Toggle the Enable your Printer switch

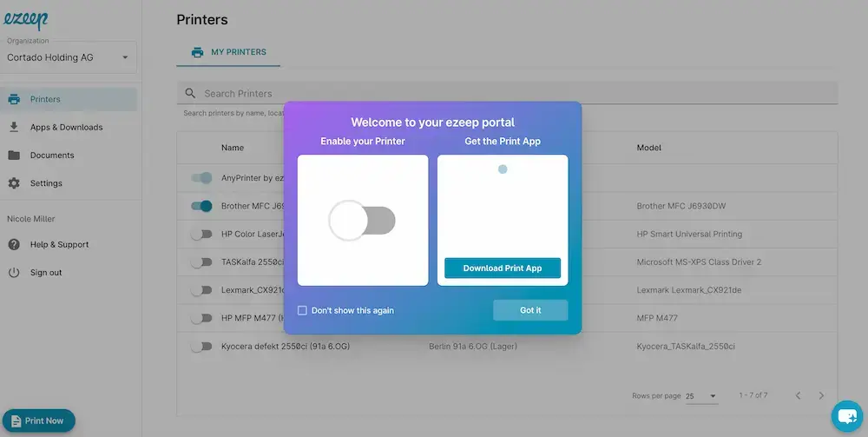(x=362, y=221)
